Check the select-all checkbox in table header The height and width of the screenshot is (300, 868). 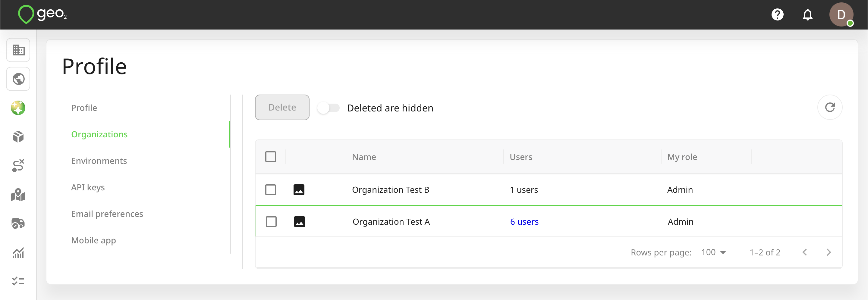[x=271, y=157]
